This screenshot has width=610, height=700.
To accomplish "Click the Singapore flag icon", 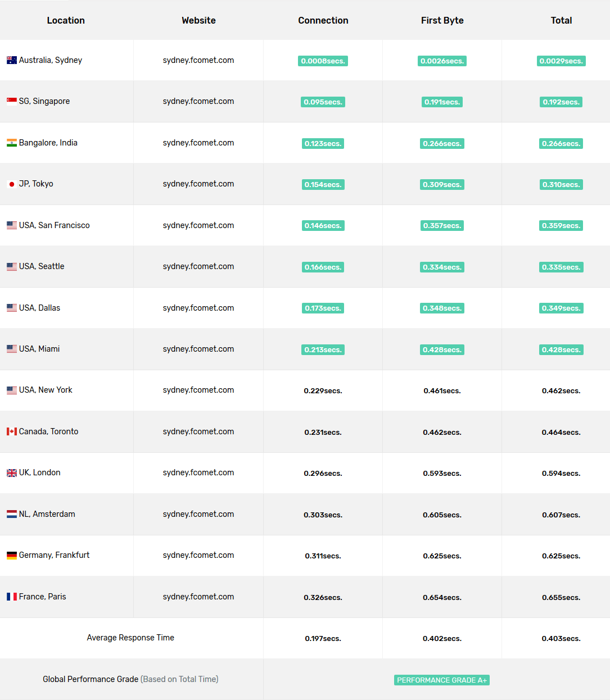I will coord(11,101).
